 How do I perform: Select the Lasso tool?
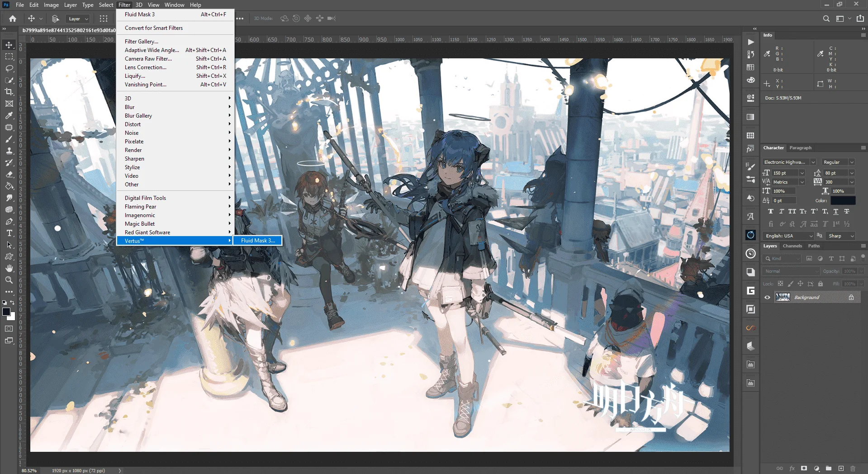click(9, 68)
